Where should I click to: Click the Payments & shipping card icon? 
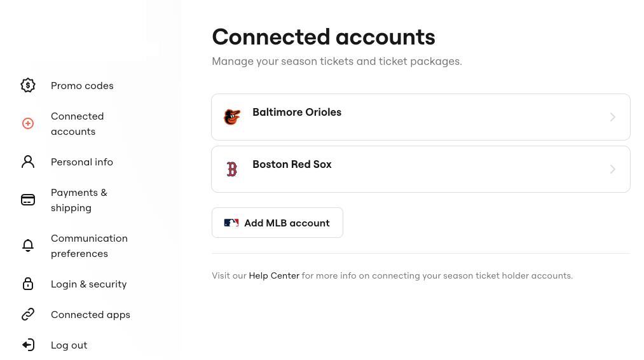pyautogui.click(x=28, y=200)
